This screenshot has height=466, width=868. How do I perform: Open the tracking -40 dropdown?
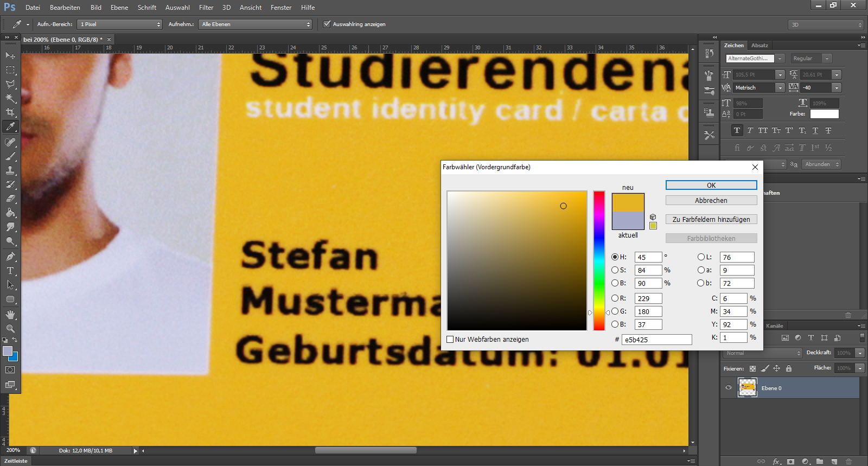pos(837,88)
